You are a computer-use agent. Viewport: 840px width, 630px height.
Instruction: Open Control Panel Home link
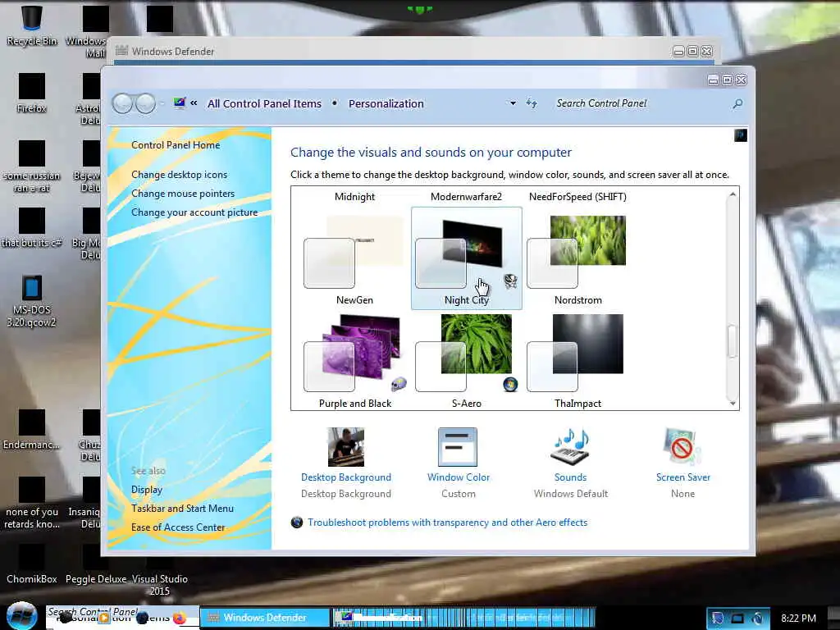pos(176,145)
